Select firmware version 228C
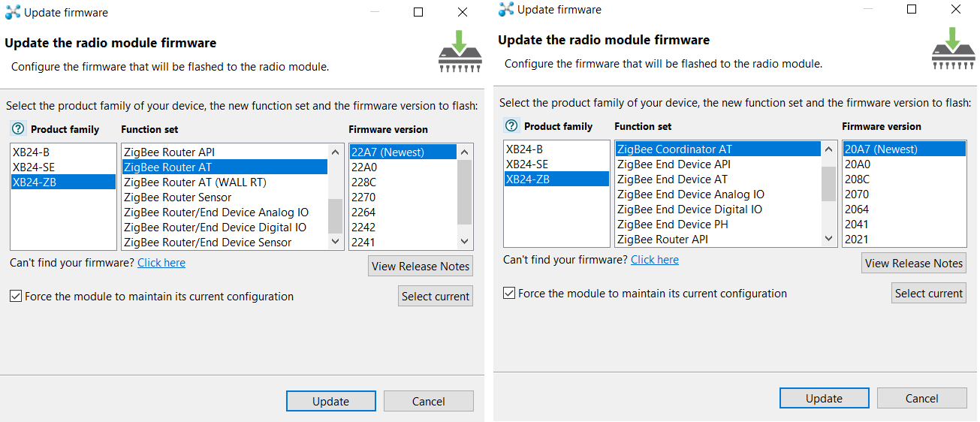This screenshot has width=980, height=422. coord(363,182)
